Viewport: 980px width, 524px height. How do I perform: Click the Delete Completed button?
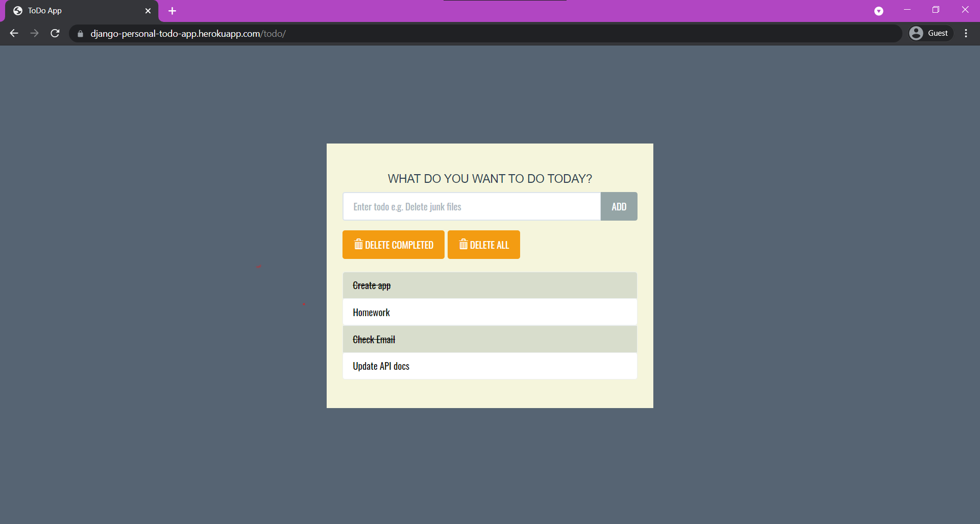pos(393,245)
